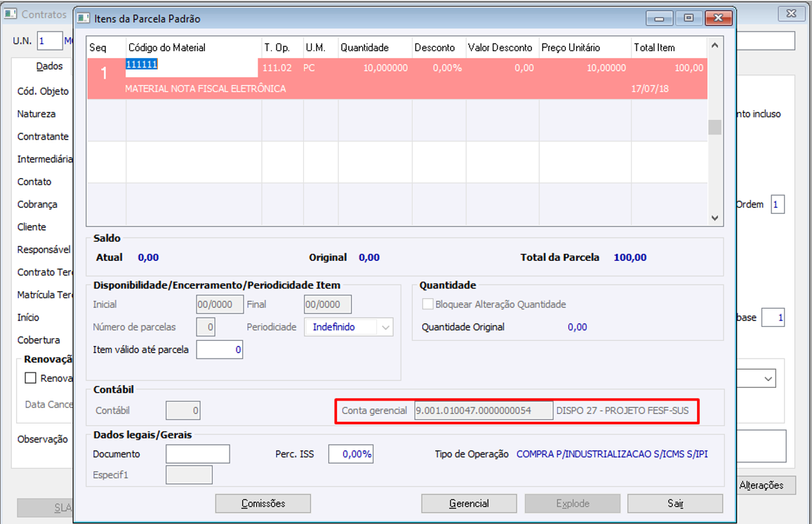Click the Final 00/0000 field
The image size is (812, 524).
pyautogui.click(x=328, y=304)
